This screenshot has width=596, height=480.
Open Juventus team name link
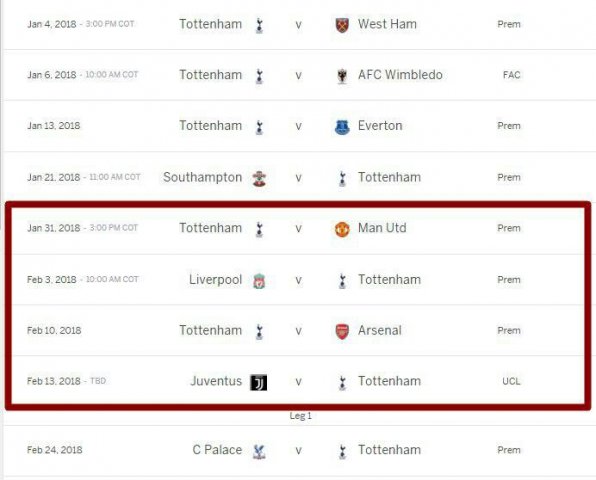(x=216, y=381)
